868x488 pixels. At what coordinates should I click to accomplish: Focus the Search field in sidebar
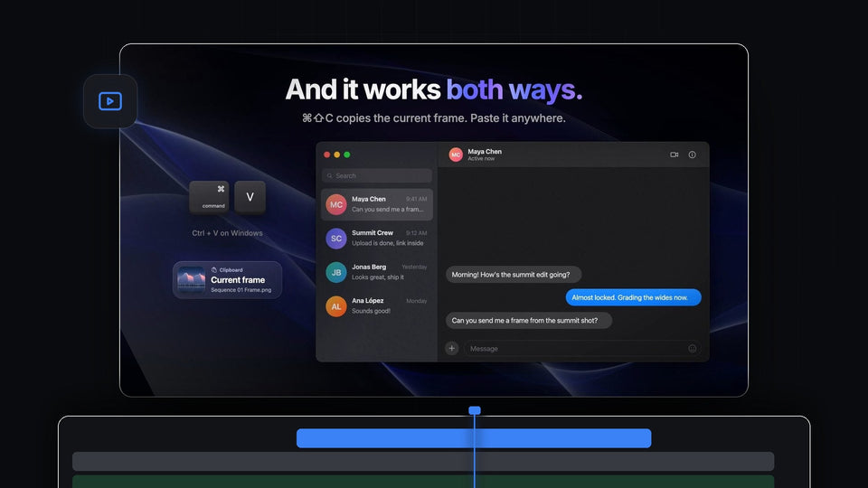click(x=376, y=176)
